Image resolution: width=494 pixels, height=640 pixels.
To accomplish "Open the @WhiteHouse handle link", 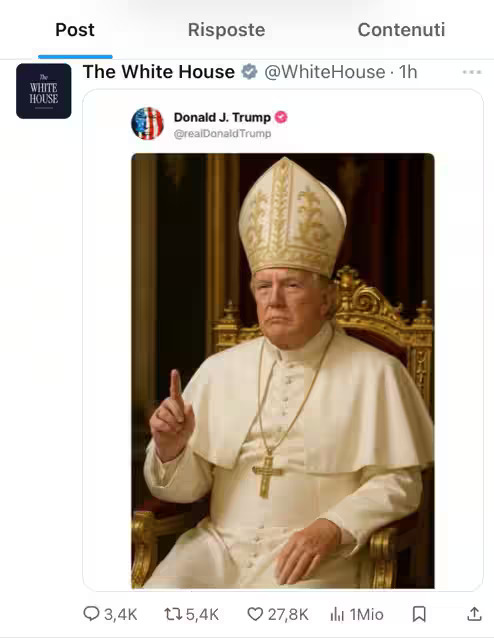I will click(x=325, y=72).
